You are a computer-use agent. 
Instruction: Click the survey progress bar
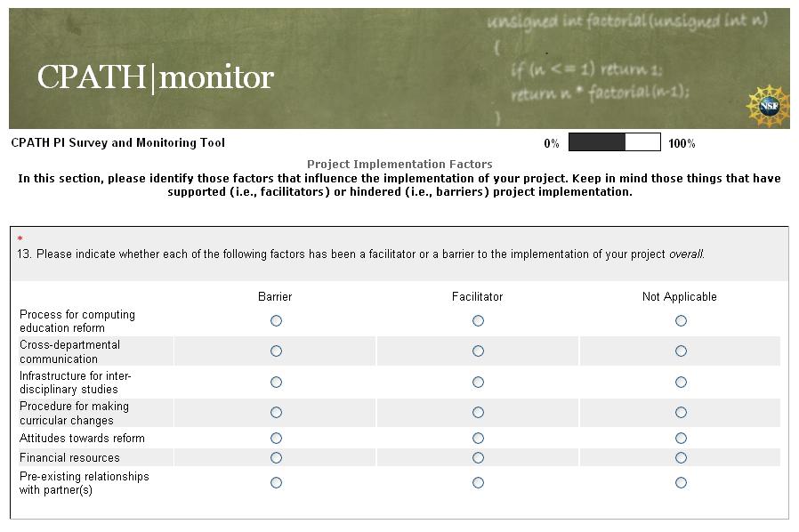[x=614, y=142]
